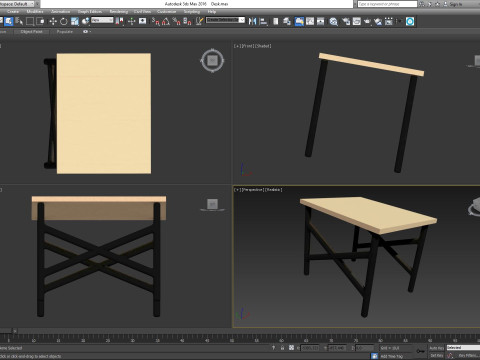Screen dimensions: 480x360
Task: Activate Select and Move tool
Action: tap(53, 21)
